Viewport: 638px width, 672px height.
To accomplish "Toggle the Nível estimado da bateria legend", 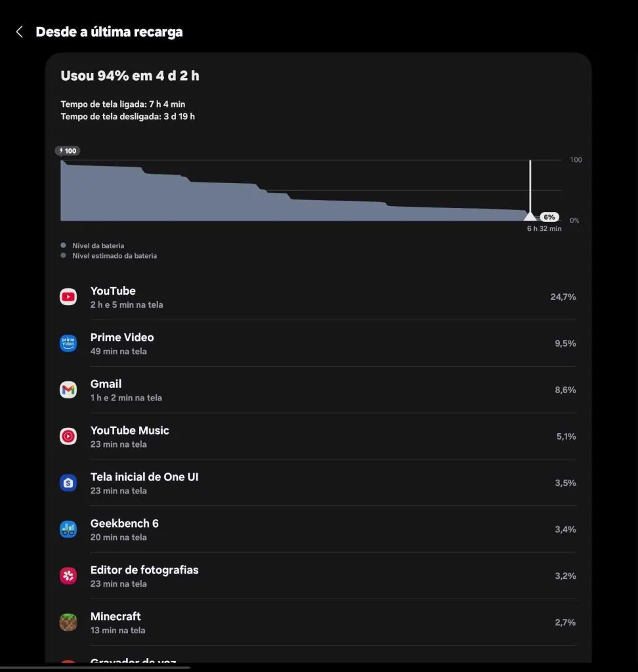I will pos(62,255).
